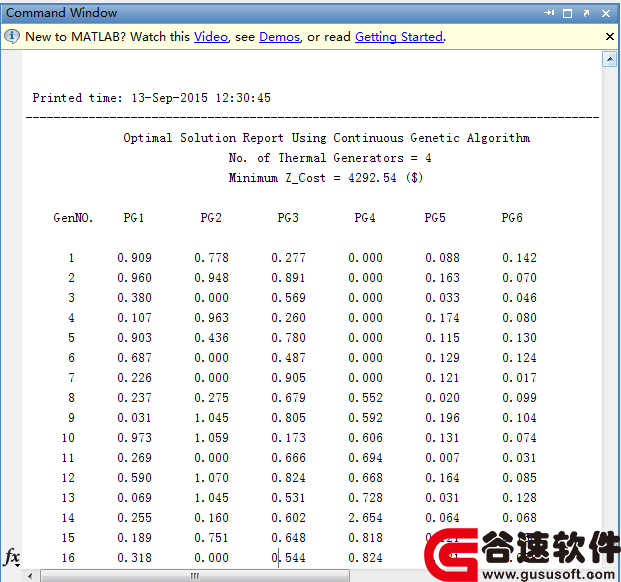
Task: Click value 2.654 in row 14
Action: tap(365, 517)
